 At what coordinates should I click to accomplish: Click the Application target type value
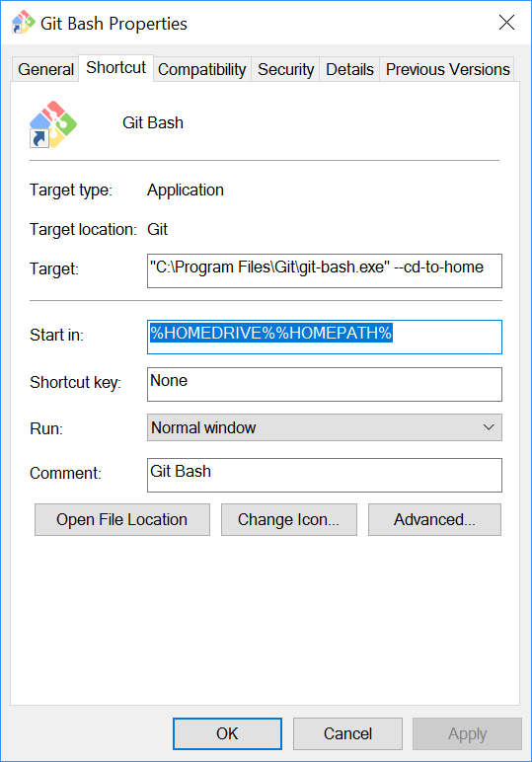[186, 190]
